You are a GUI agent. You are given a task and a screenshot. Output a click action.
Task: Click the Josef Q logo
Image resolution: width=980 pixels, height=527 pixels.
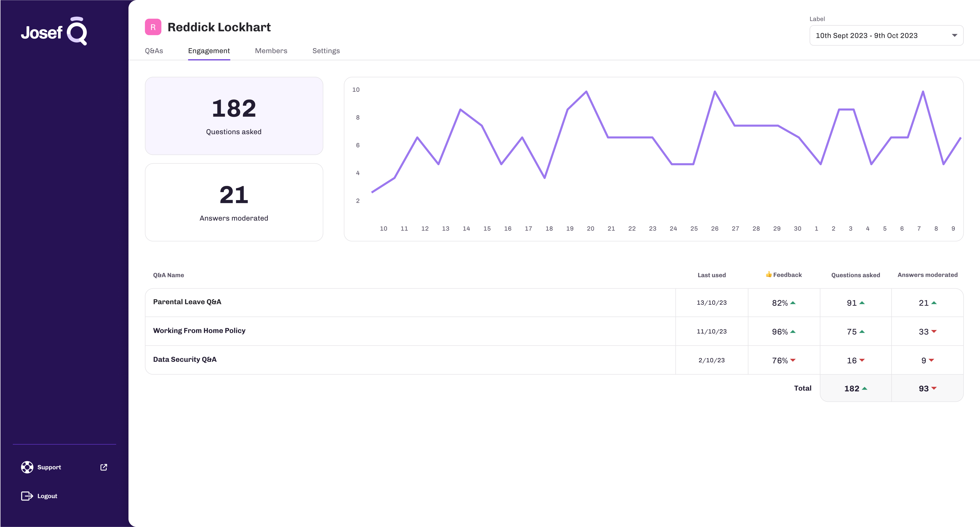[x=54, y=31]
